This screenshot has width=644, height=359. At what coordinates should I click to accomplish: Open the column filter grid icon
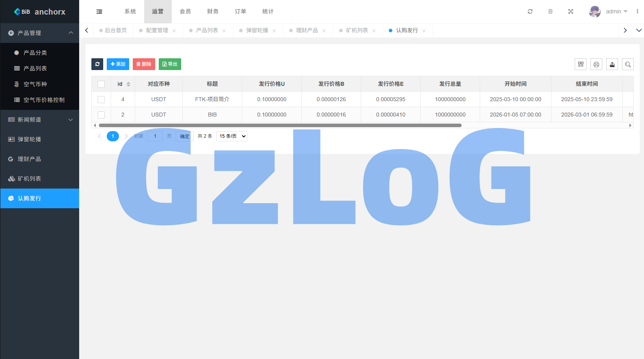pos(580,64)
